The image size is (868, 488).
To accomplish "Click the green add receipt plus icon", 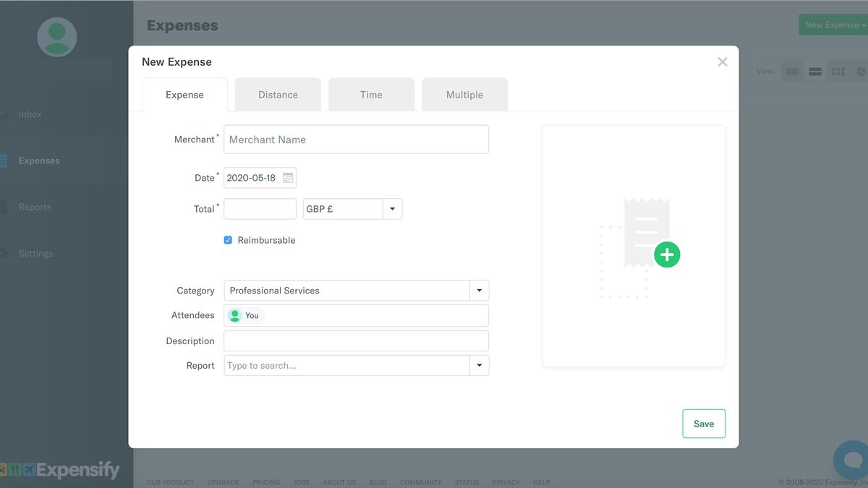I will [667, 254].
